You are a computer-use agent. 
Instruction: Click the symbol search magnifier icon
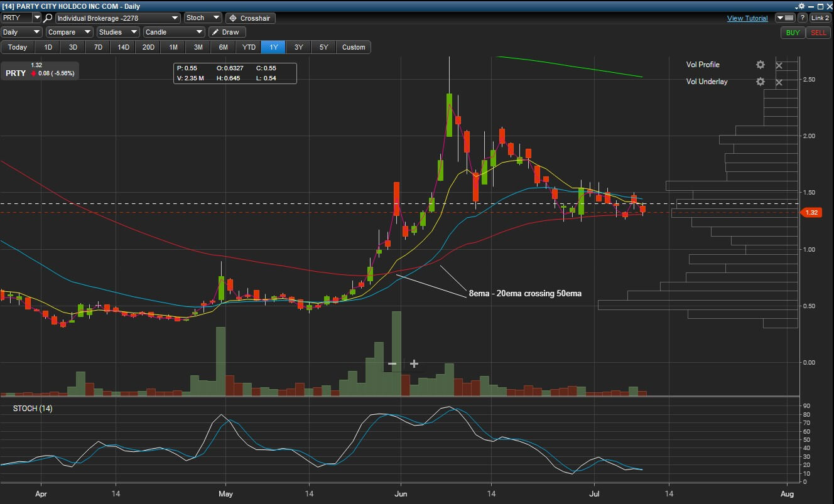(48, 18)
